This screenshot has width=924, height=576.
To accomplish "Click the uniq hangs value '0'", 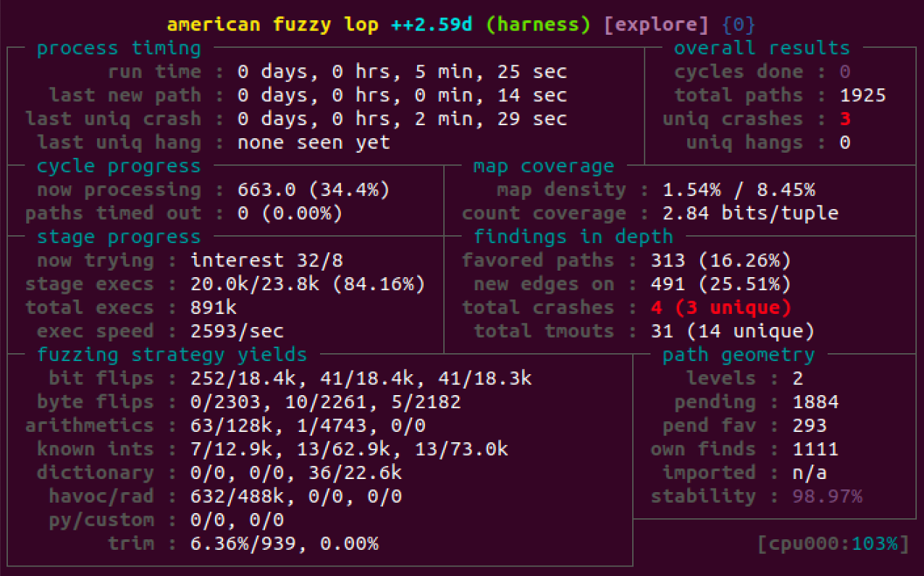I will [845, 143].
